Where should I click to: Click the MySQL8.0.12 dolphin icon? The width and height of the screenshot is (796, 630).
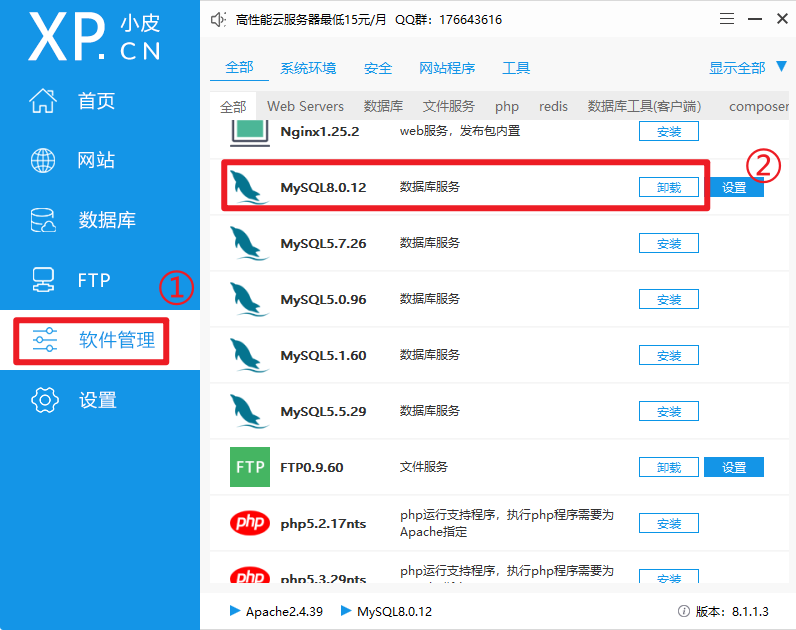pyautogui.click(x=248, y=187)
